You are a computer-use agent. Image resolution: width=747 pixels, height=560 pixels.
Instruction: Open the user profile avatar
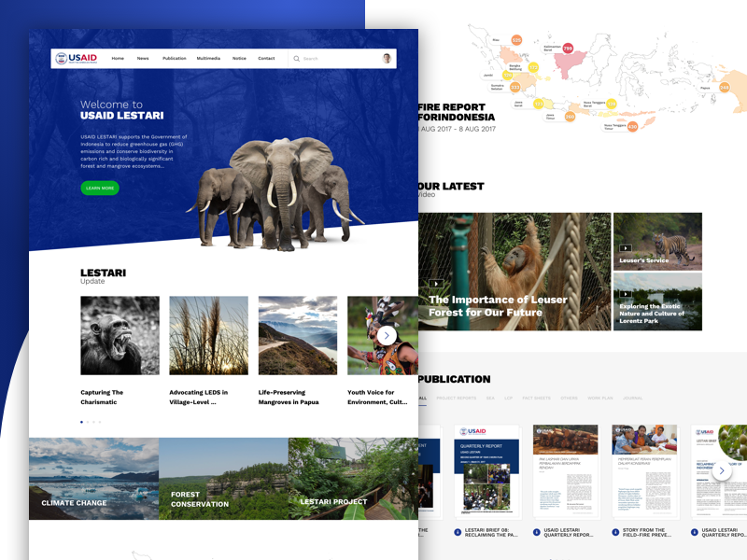pos(387,59)
